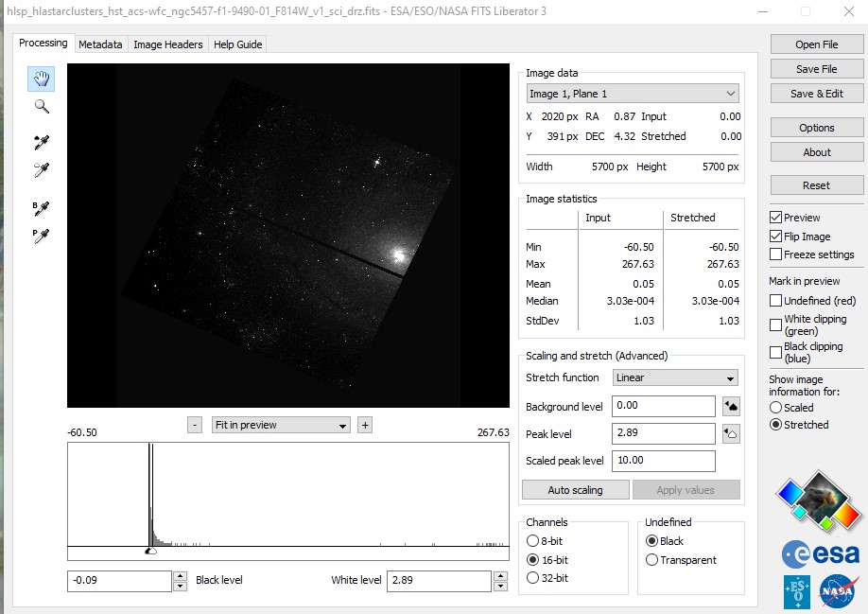Screen dimensions: 868x614
Task: Zoom in with the plus button
Action: (x=365, y=425)
